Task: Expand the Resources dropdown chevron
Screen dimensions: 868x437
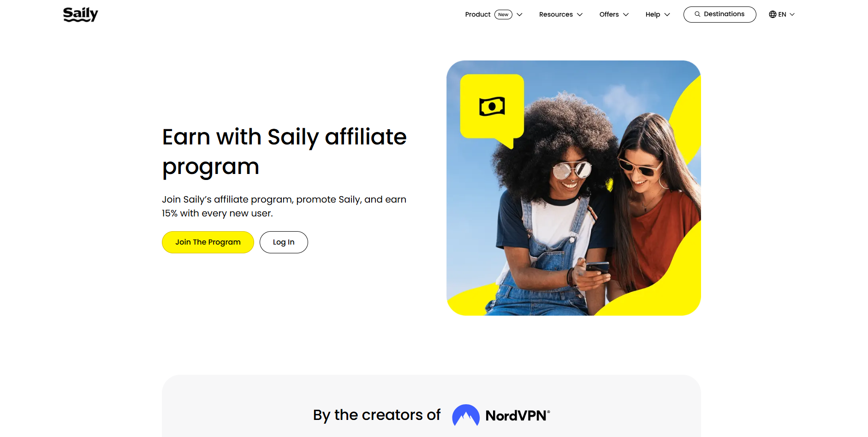Action: click(x=580, y=14)
